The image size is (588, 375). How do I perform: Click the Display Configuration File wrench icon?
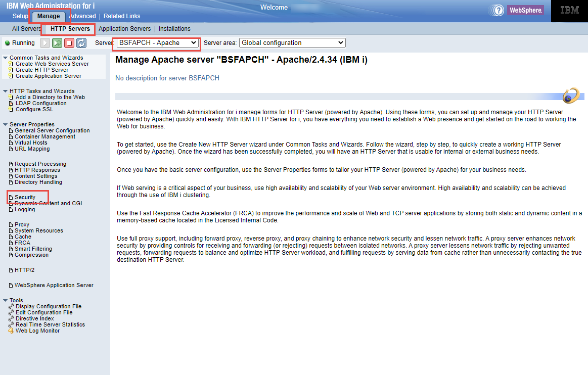[x=11, y=306]
